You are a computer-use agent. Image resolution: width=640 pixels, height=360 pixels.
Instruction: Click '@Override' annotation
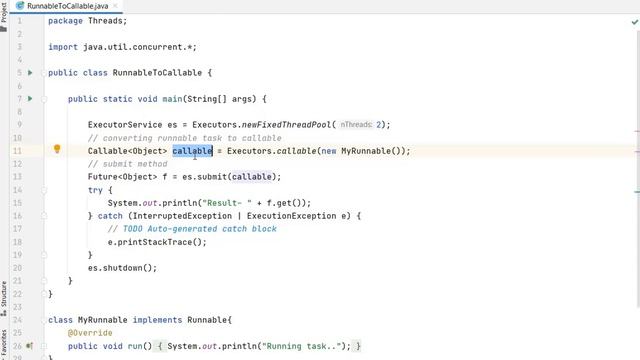90,333
